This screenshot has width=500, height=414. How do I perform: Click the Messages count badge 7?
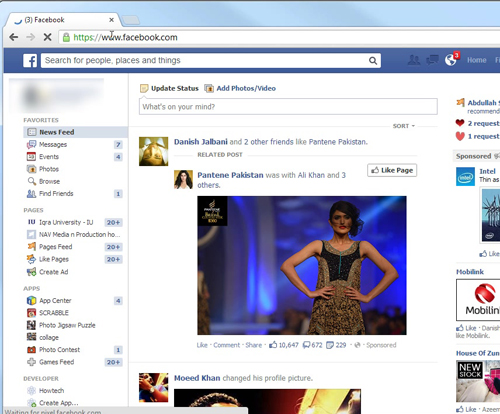click(118, 145)
